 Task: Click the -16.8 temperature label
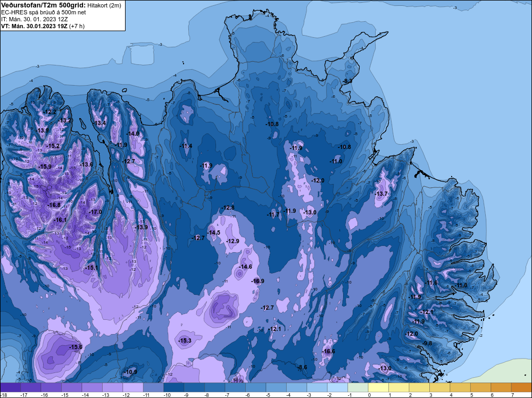pyautogui.click(x=54, y=205)
